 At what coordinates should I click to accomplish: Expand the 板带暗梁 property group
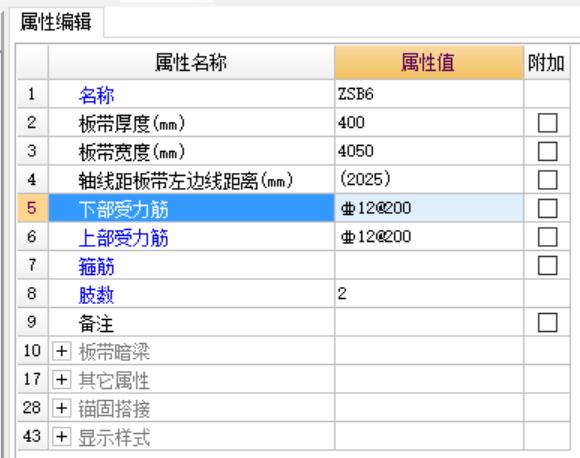(61, 351)
